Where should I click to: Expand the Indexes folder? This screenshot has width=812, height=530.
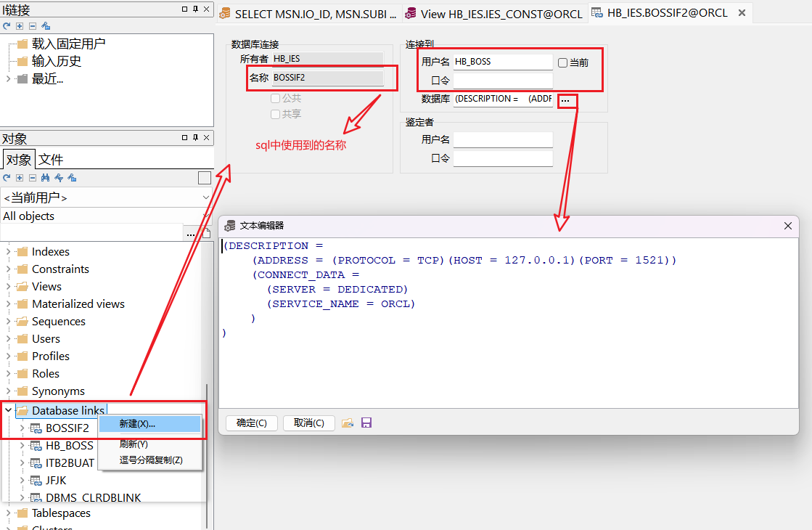tap(8, 252)
